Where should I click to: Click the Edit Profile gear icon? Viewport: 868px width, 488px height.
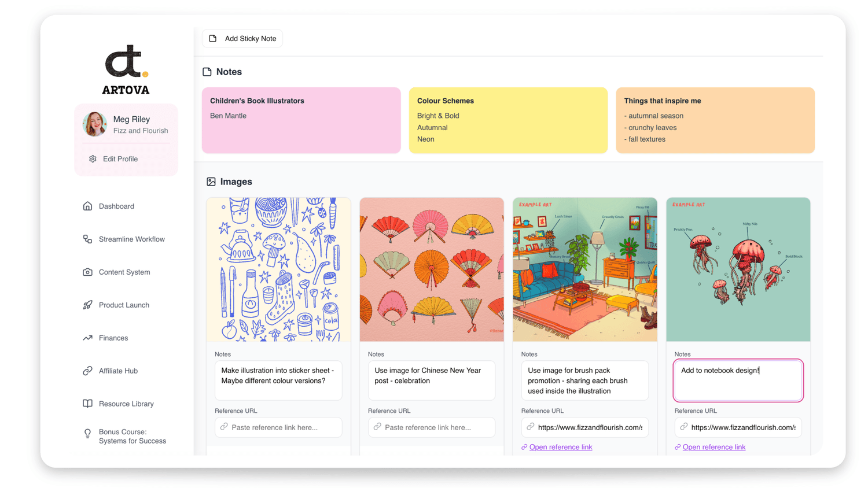[93, 159]
